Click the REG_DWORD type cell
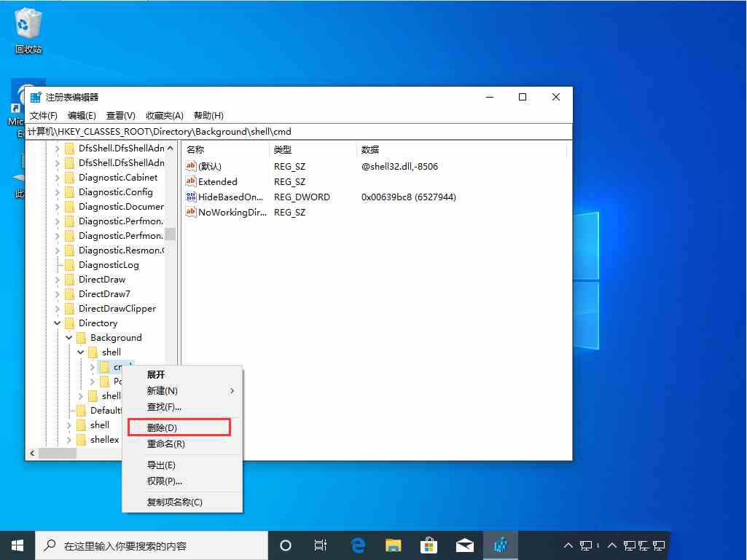 (x=302, y=197)
